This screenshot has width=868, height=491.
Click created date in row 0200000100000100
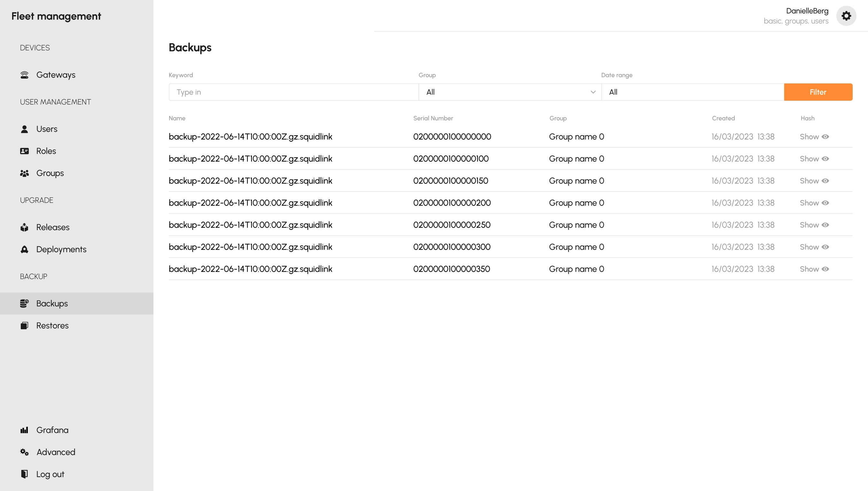[743, 159]
